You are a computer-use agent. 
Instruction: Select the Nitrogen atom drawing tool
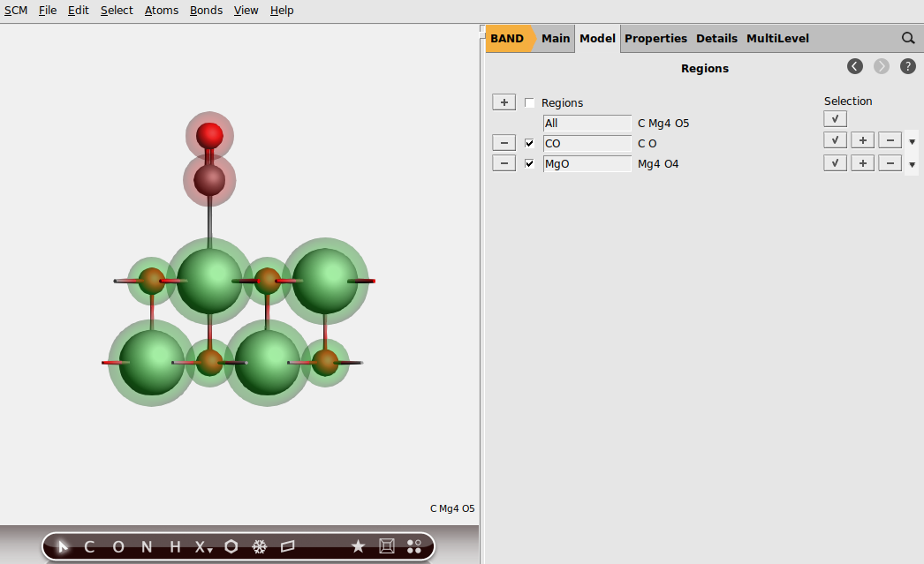[145, 546]
